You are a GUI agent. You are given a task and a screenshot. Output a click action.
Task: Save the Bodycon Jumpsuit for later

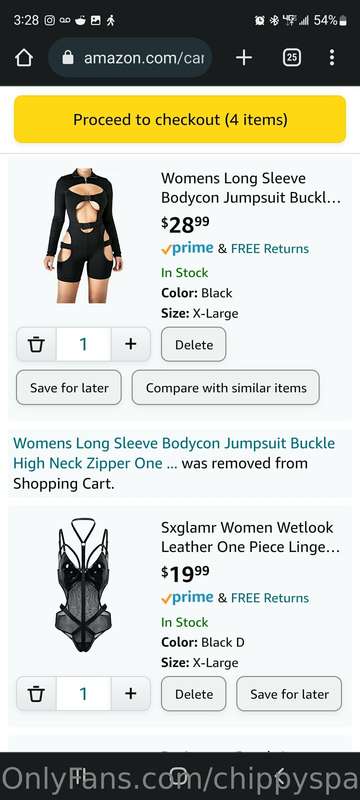click(69, 388)
